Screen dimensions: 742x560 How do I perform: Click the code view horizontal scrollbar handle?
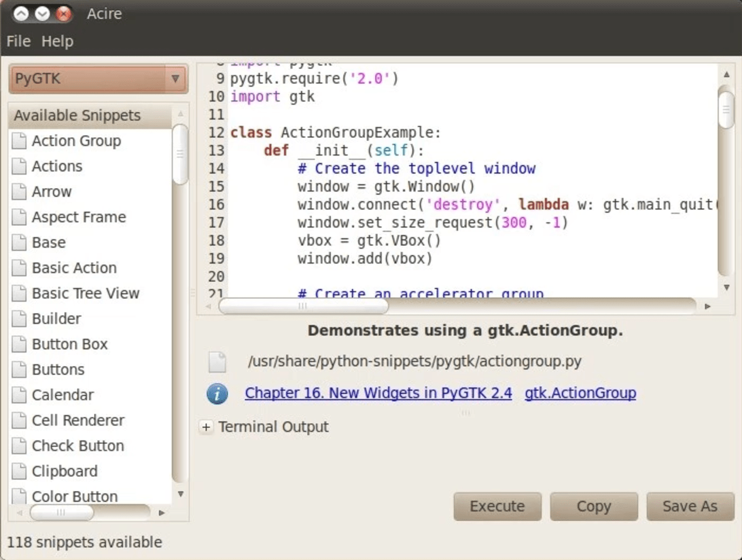(303, 307)
